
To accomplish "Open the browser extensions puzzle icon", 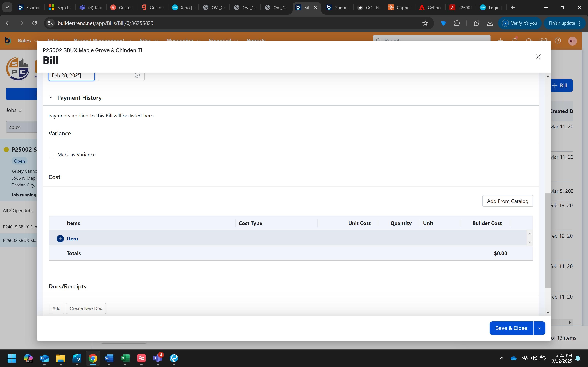I will pyautogui.click(x=457, y=23).
